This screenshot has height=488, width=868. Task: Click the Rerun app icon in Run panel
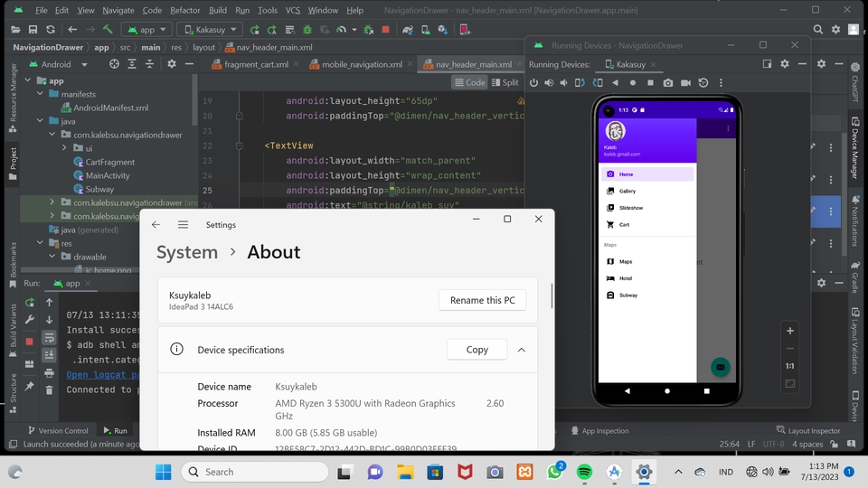click(x=30, y=302)
